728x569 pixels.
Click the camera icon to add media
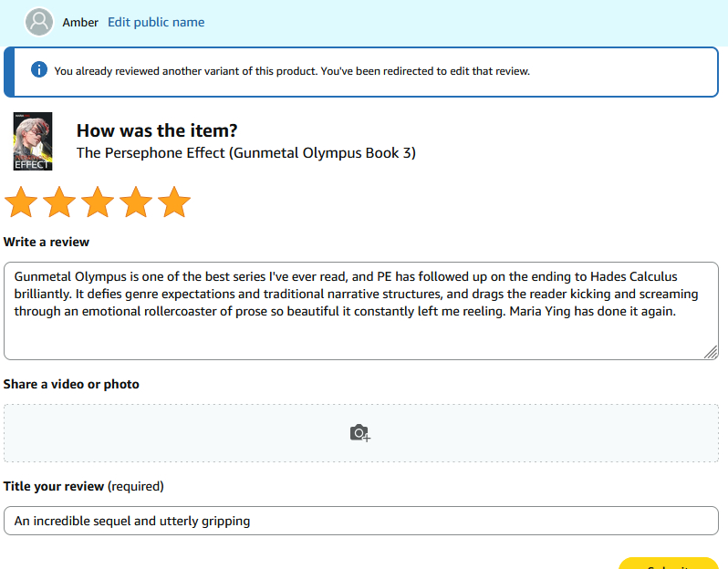pyautogui.click(x=360, y=433)
